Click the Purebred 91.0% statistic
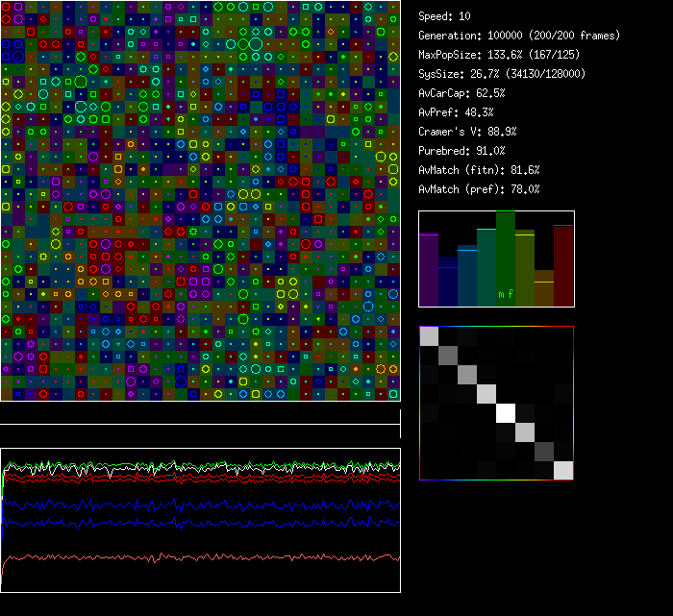The height and width of the screenshot is (616, 673). point(463,151)
